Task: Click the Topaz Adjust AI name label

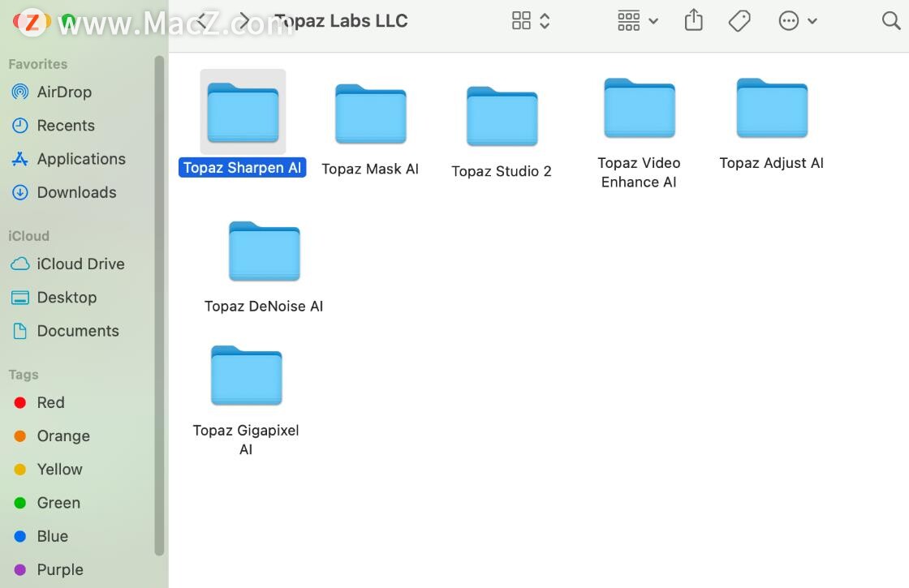Action: [771, 163]
